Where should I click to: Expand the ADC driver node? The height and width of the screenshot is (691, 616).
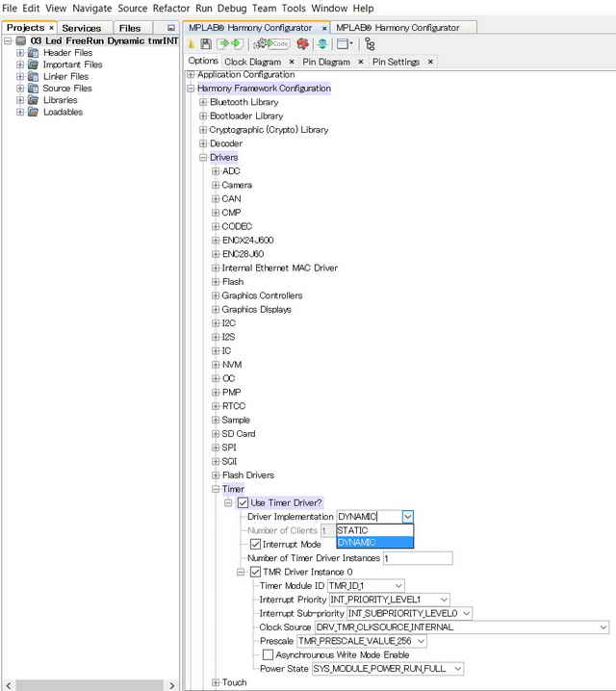216,171
